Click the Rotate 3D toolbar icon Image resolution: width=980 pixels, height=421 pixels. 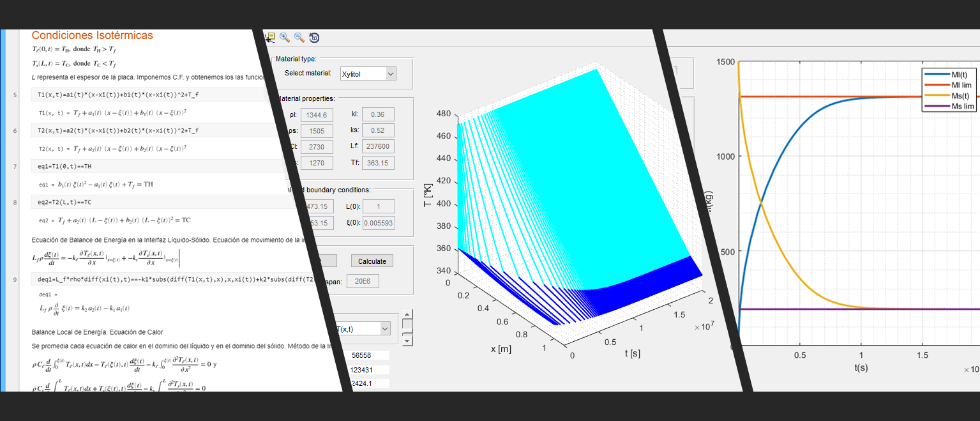pos(314,38)
